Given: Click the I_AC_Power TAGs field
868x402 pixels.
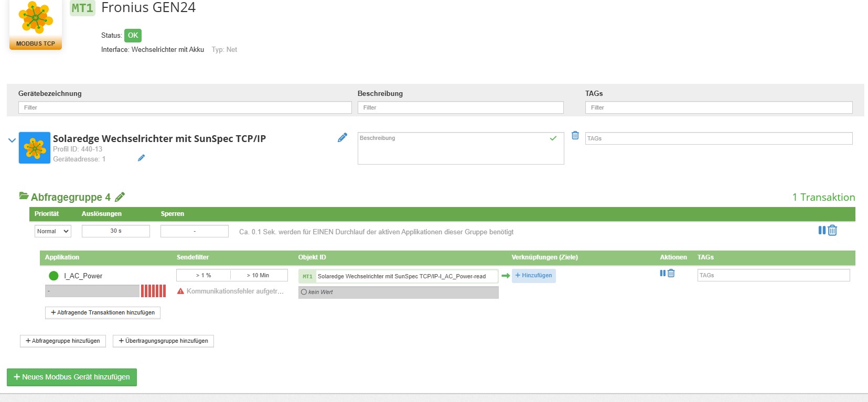Looking at the screenshot, I should [x=774, y=275].
